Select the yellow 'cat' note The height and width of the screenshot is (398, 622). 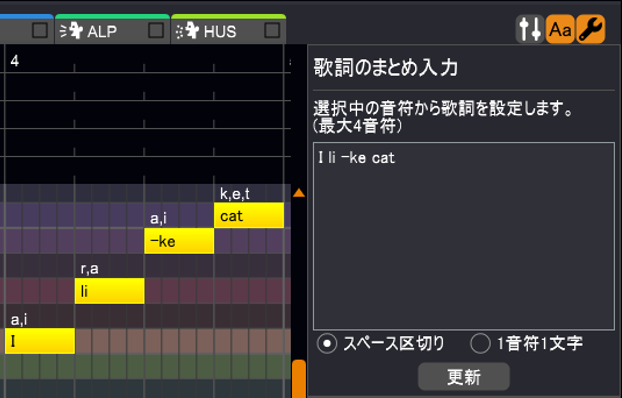(x=249, y=215)
